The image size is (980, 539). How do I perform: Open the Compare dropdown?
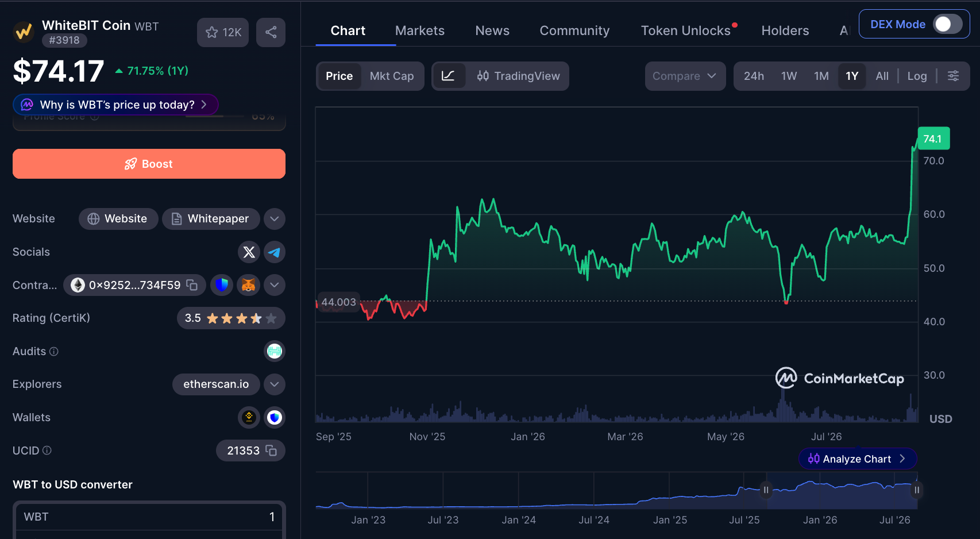pos(685,76)
